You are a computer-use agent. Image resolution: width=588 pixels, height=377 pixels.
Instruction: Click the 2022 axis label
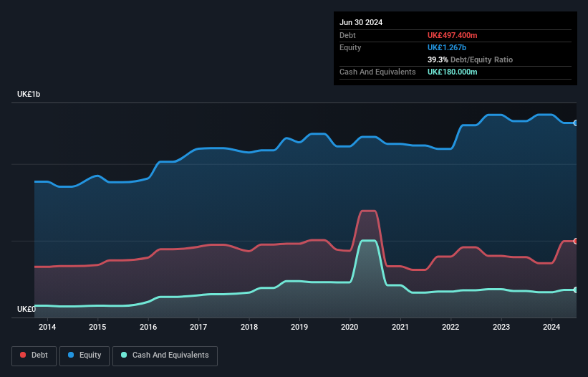450,327
